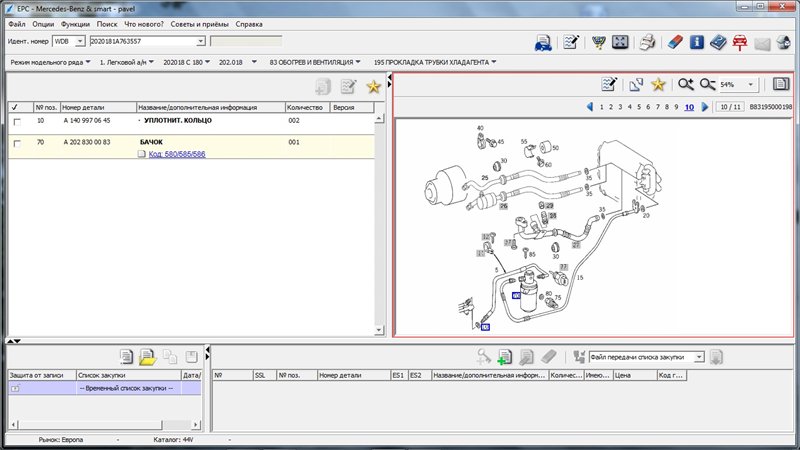
Task: Click the eraser icon in the top toolbar
Action: pyautogui.click(x=673, y=42)
